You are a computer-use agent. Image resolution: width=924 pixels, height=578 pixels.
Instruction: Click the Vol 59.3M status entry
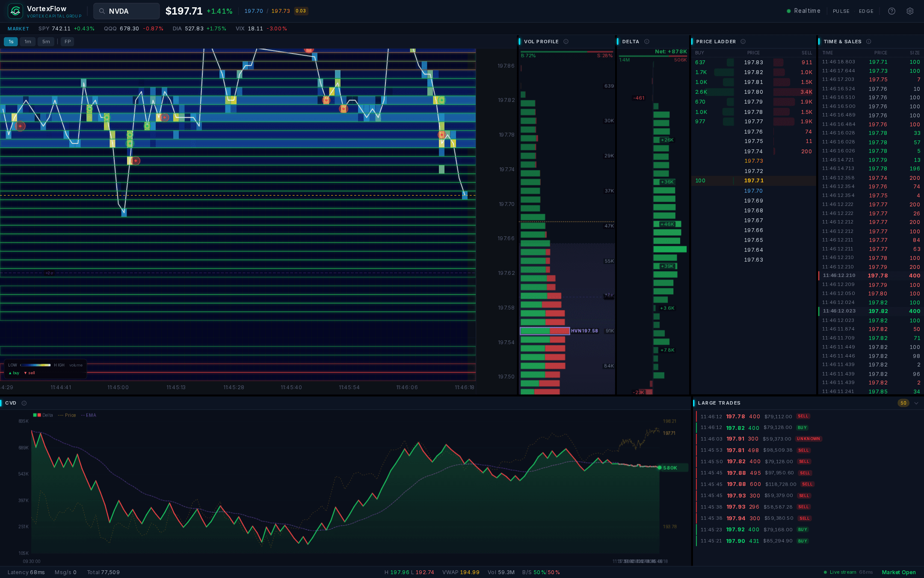coord(501,572)
